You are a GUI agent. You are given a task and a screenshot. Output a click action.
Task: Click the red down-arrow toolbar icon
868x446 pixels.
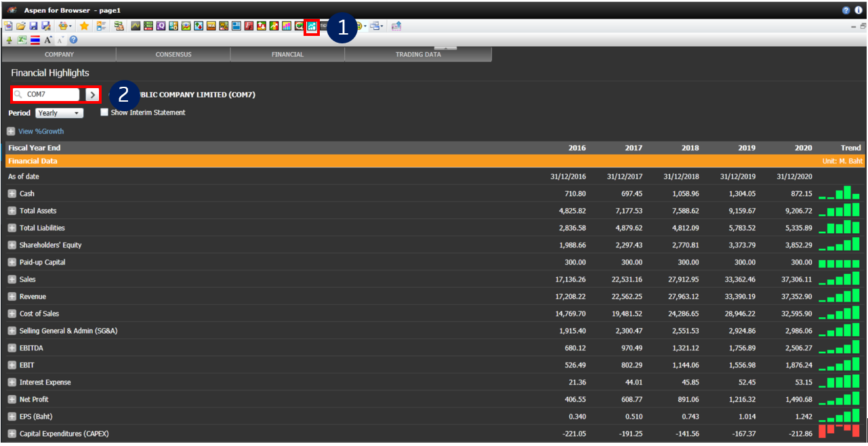pyautogui.click(x=261, y=26)
